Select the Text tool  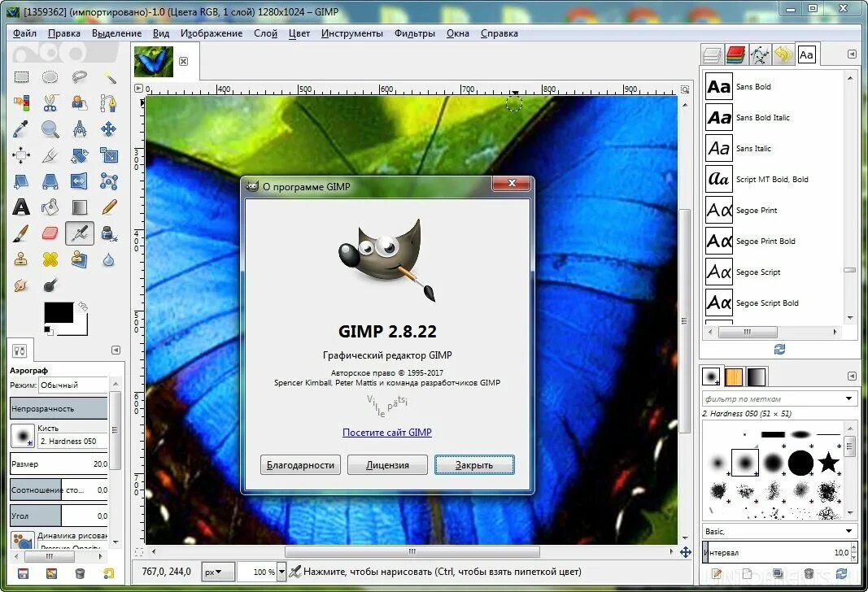(x=20, y=207)
